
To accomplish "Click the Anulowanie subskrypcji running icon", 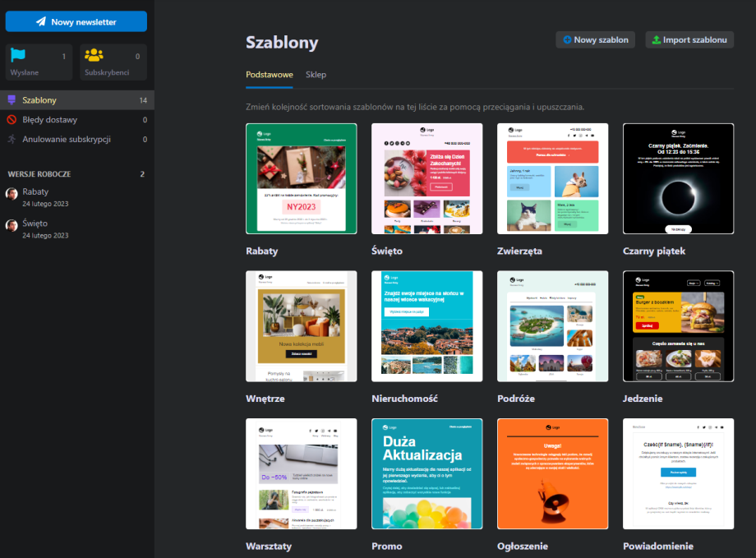I will click(12, 139).
